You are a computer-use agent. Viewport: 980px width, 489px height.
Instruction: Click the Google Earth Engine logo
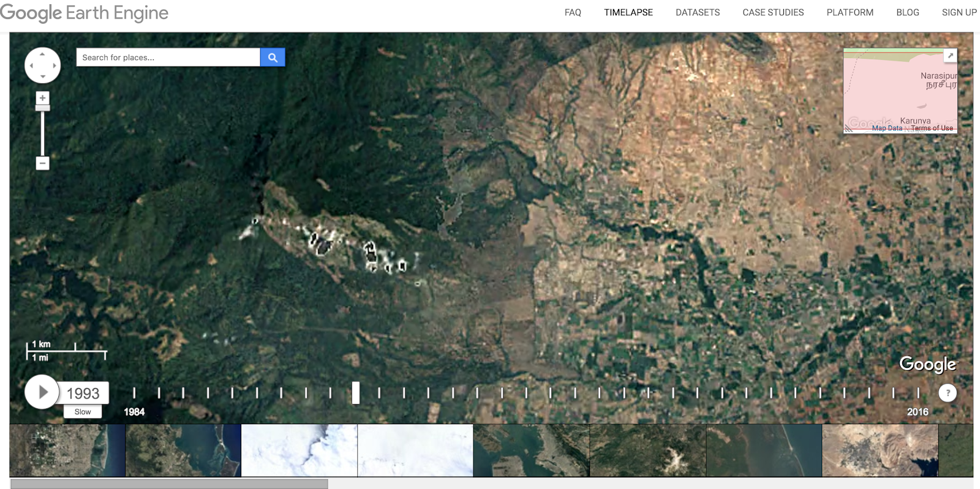pyautogui.click(x=84, y=13)
